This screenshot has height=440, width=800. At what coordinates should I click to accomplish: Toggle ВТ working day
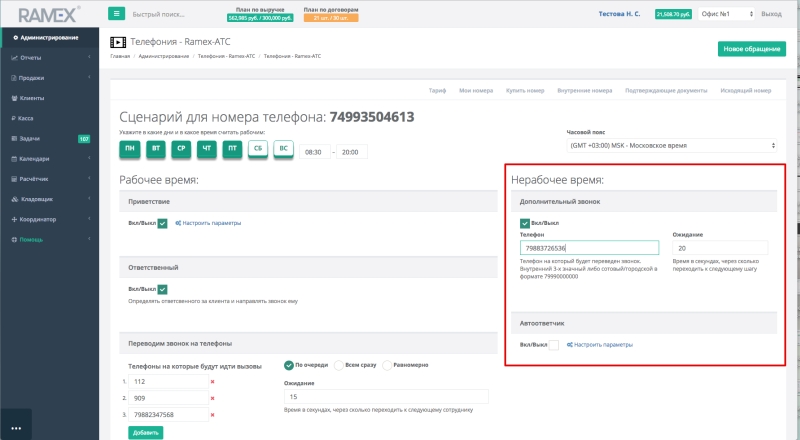[x=156, y=149]
